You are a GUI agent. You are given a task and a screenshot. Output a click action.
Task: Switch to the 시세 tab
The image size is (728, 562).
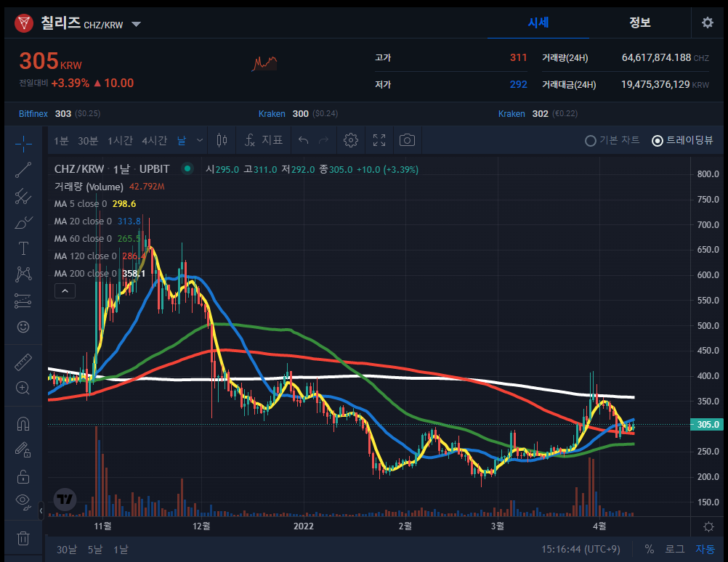click(538, 23)
